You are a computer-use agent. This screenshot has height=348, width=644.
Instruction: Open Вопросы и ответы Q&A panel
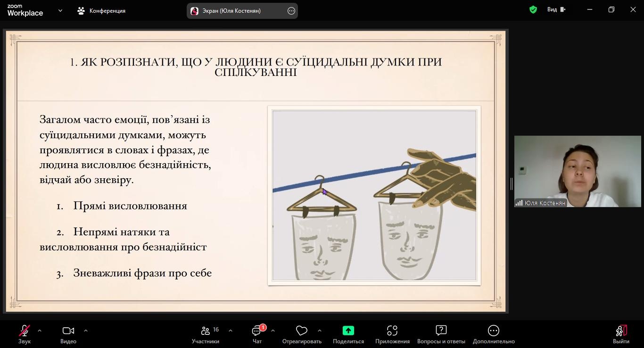(x=441, y=334)
